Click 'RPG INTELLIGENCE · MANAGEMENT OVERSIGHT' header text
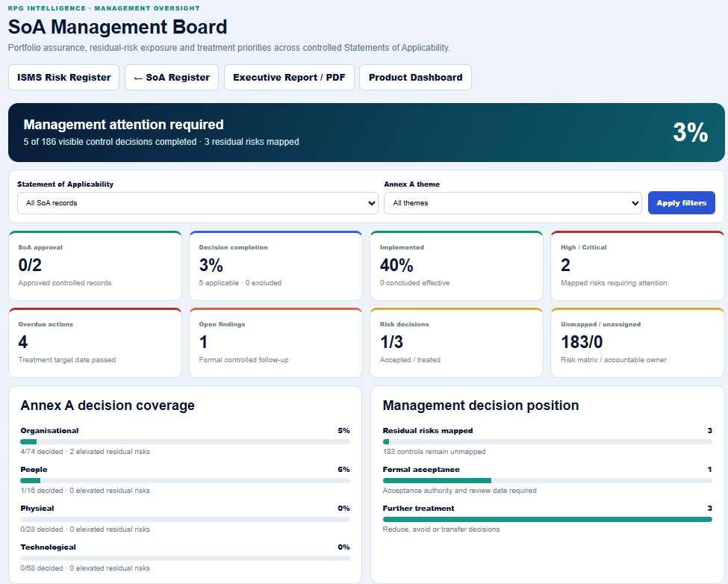 pyautogui.click(x=104, y=8)
